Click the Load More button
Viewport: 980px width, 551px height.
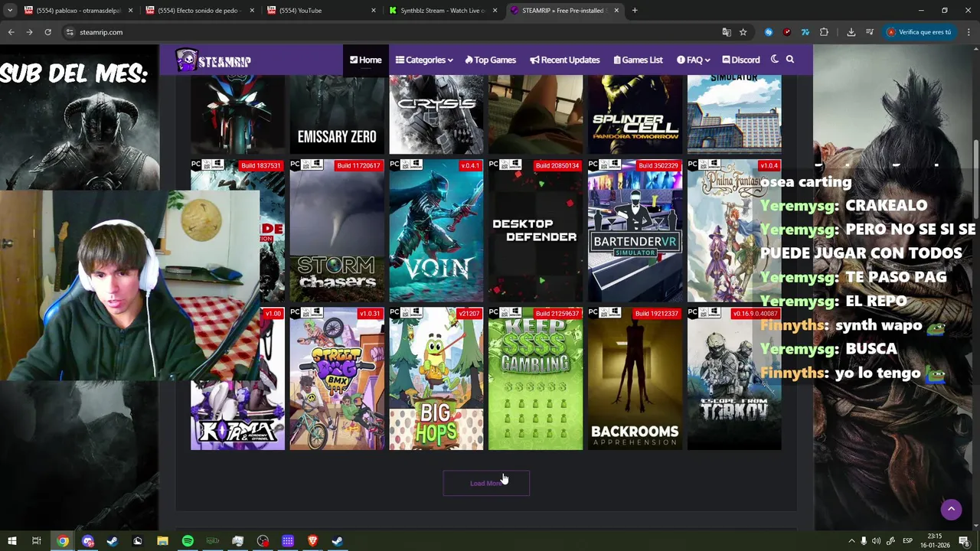(x=486, y=483)
